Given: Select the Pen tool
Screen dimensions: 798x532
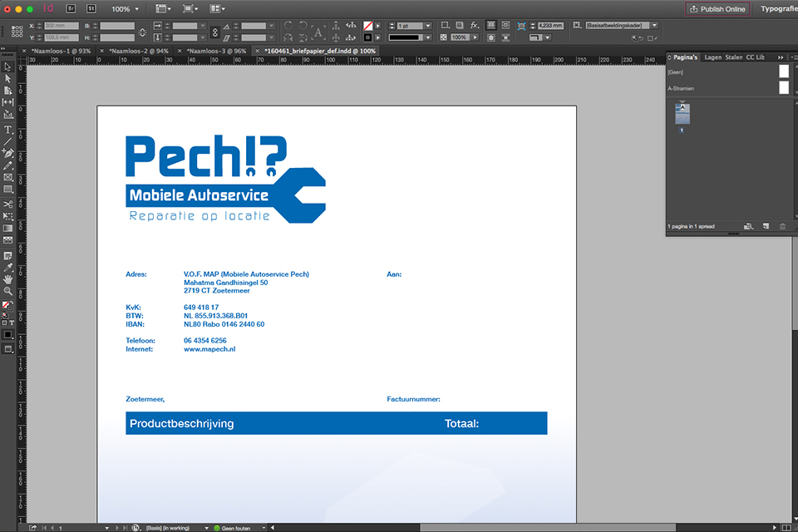Looking at the screenshot, I should [7, 154].
